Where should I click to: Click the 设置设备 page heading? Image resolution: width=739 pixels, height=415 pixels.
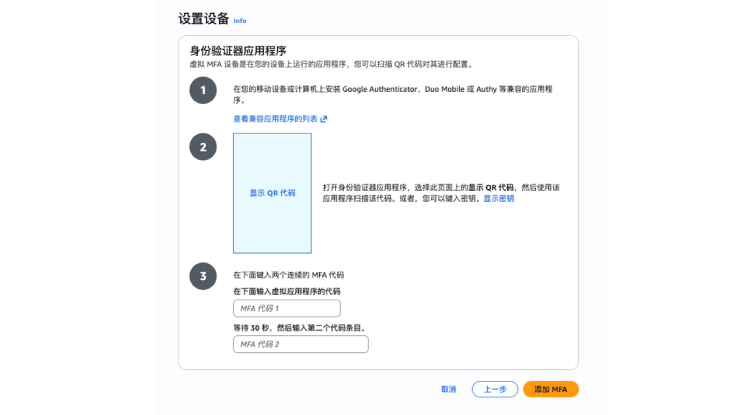tap(203, 19)
